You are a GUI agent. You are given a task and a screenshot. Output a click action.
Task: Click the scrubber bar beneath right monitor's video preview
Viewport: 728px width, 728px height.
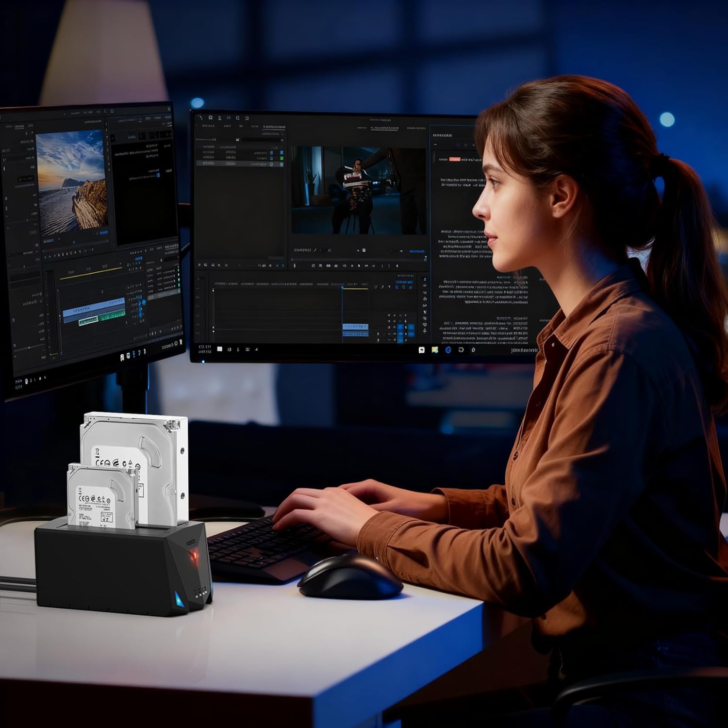[359, 260]
